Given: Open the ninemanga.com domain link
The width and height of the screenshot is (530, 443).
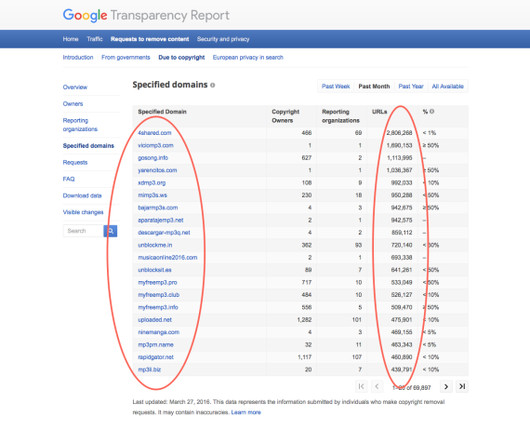Looking at the screenshot, I should pyautogui.click(x=159, y=332).
